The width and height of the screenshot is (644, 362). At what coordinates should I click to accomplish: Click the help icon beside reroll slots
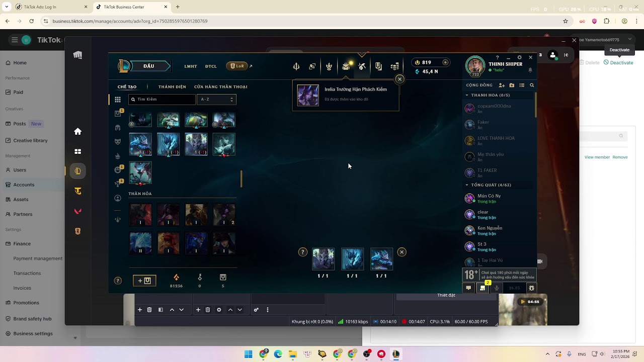point(302,252)
